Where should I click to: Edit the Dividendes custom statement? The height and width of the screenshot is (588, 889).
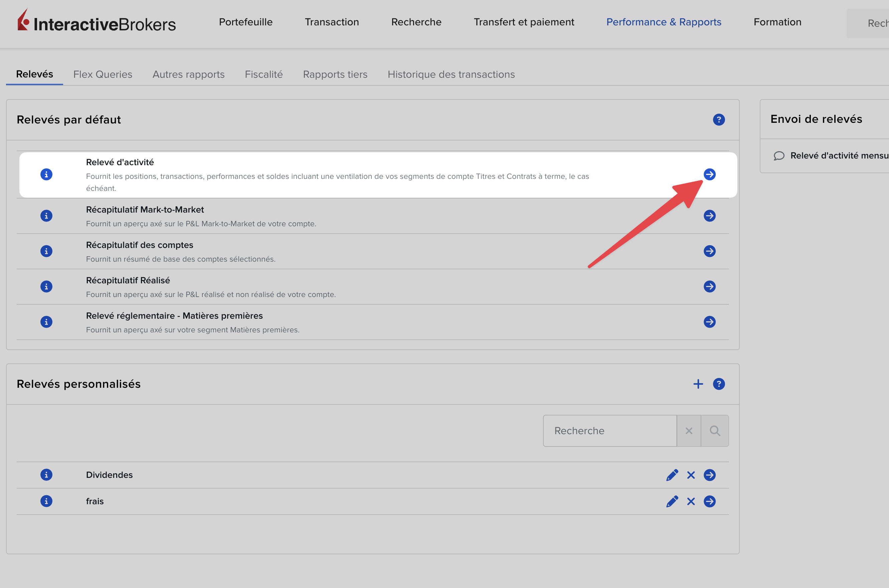(x=672, y=475)
